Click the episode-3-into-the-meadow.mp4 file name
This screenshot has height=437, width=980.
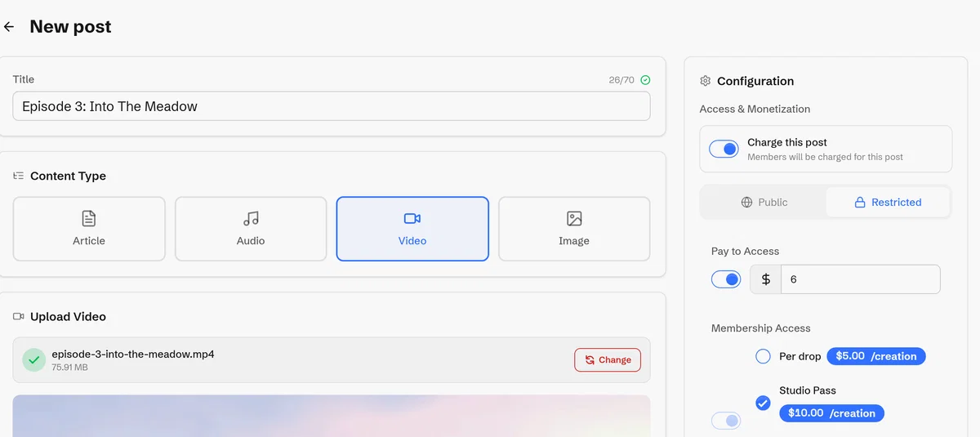point(133,354)
